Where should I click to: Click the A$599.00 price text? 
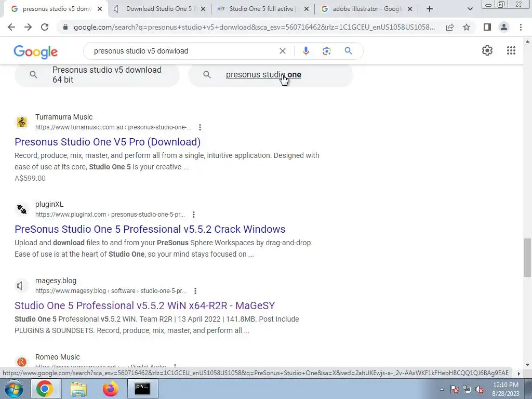30,178
